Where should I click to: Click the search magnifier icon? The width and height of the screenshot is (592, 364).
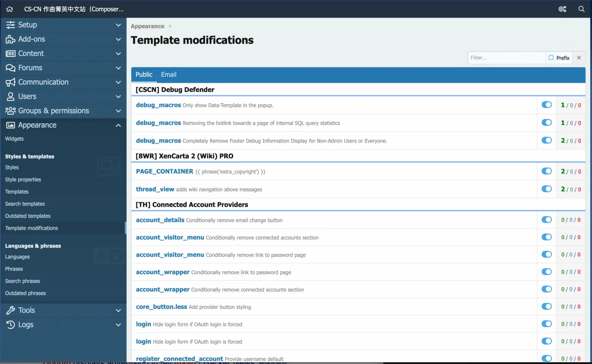click(x=581, y=9)
